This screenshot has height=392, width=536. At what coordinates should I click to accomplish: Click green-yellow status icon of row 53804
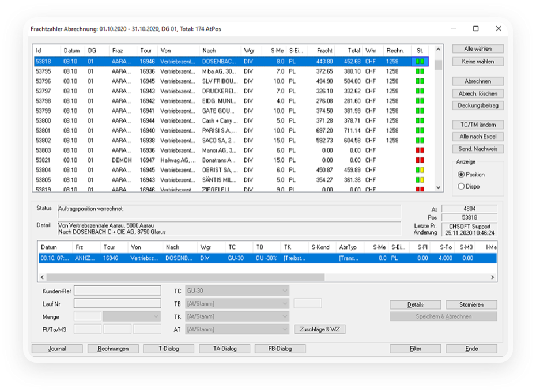point(420,170)
